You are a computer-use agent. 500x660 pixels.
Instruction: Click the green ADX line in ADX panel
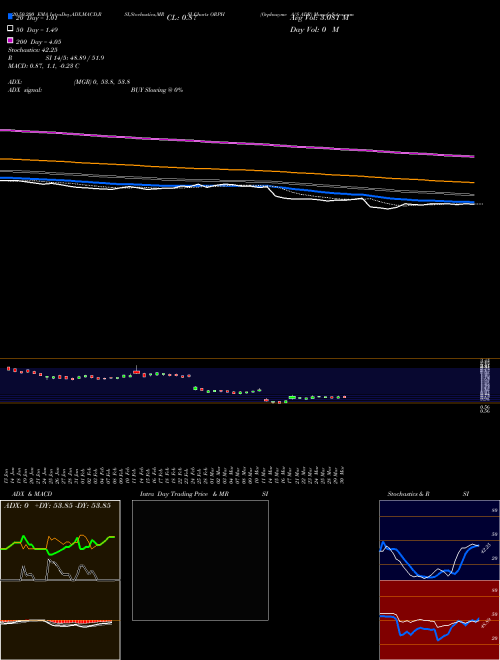coord(57,545)
